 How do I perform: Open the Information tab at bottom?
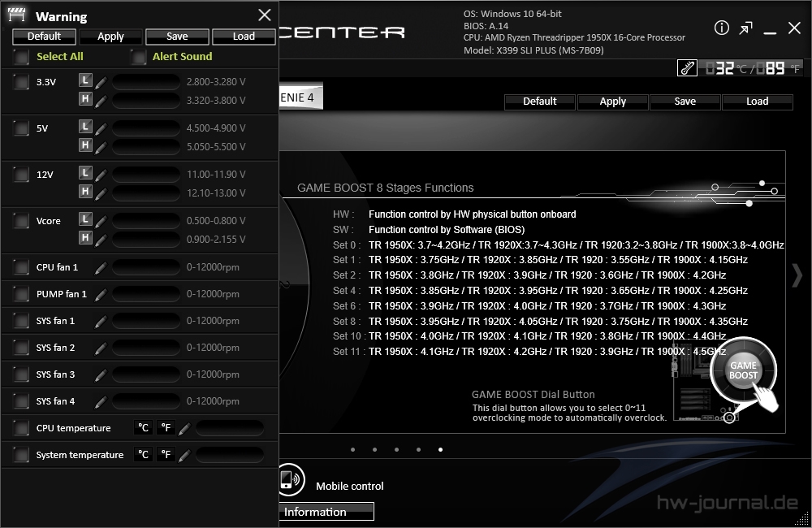[x=326, y=512]
